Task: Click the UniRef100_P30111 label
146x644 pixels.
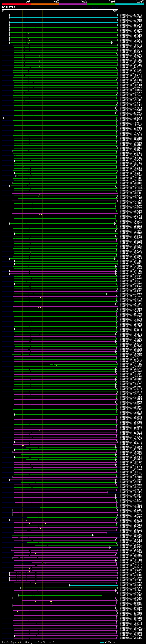Action: coord(131,504)
